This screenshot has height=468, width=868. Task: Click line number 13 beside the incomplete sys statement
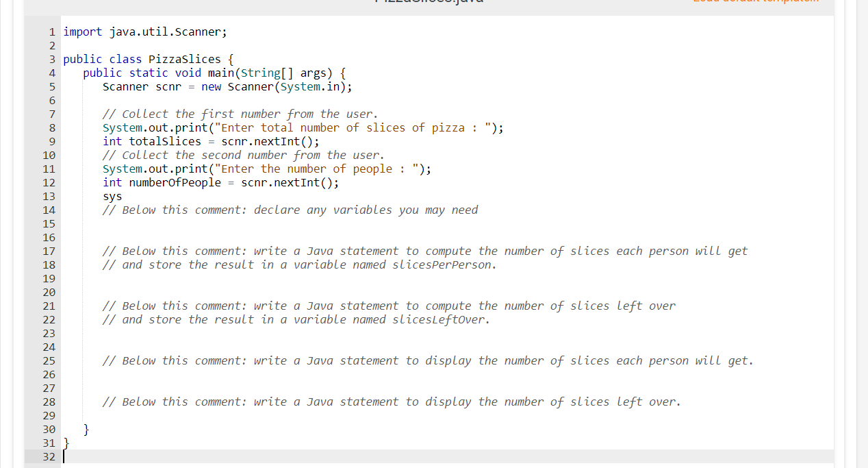pos(49,196)
